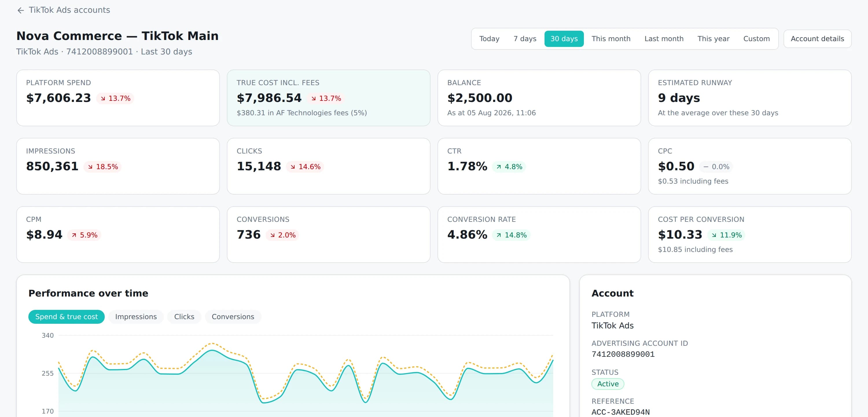The image size is (868, 417).
Task: Click the $7,606.23 platform spend value
Action: (58, 98)
